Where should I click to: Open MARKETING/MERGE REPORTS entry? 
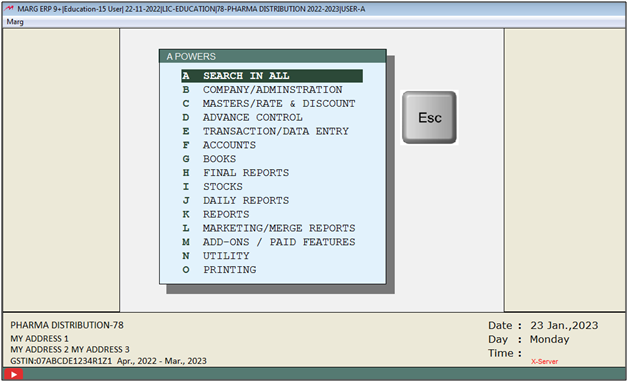[x=269, y=228]
